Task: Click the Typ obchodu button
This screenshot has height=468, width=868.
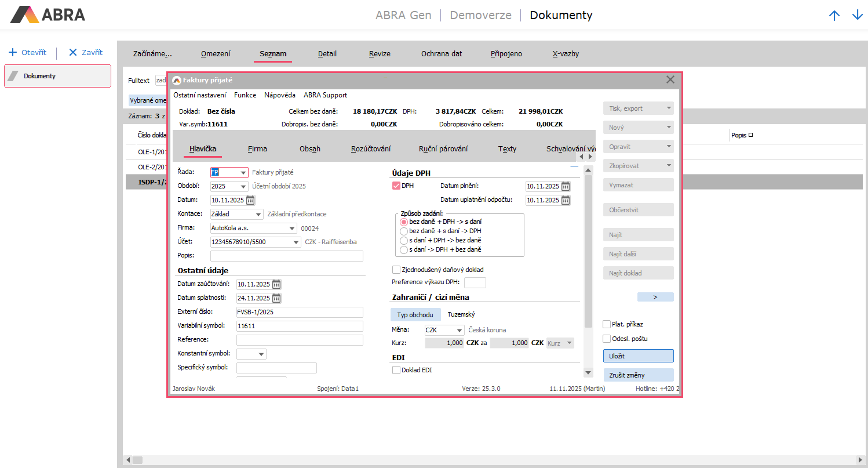Action: 415,315
